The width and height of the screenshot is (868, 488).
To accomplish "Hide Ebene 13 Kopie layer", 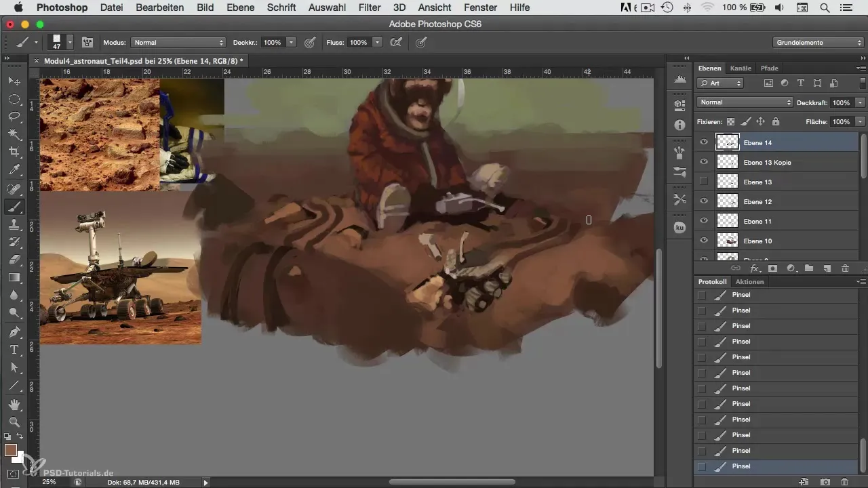I will tap(704, 162).
